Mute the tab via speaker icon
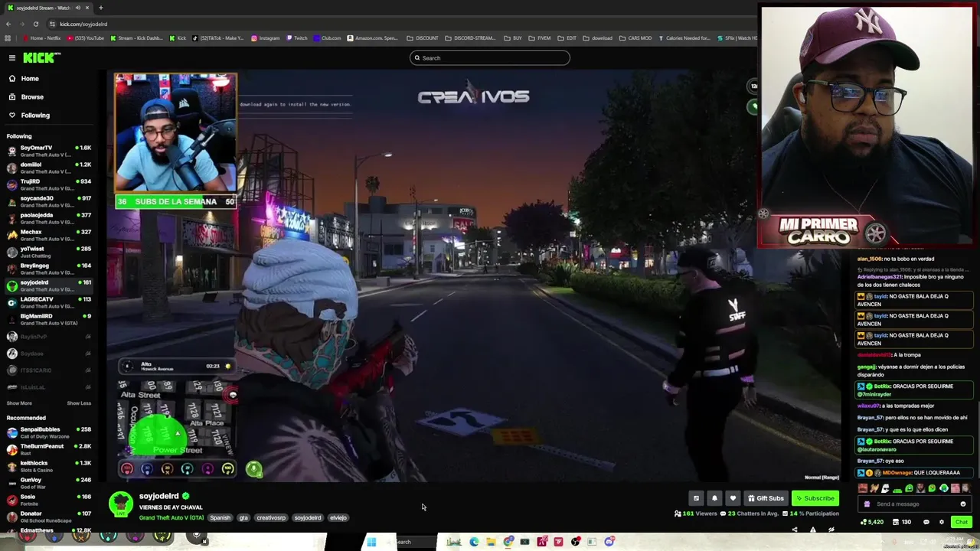This screenshot has height=551, width=980. [77, 8]
